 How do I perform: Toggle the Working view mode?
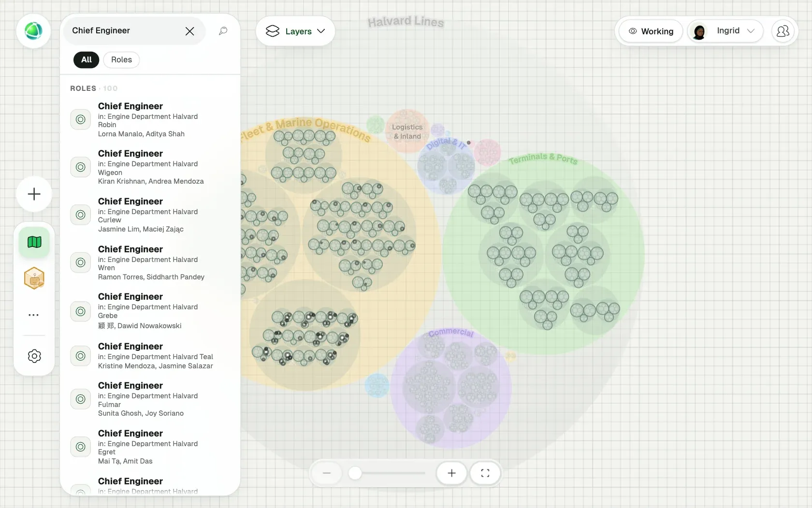coord(651,31)
